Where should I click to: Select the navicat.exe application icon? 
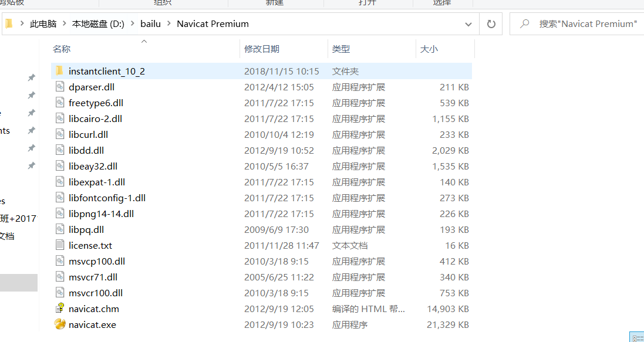pos(60,324)
